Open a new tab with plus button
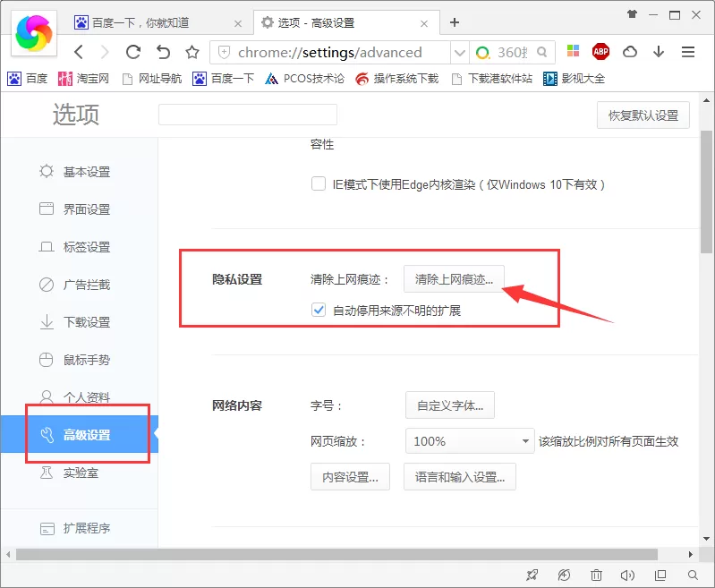715x588 pixels. [x=455, y=22]
